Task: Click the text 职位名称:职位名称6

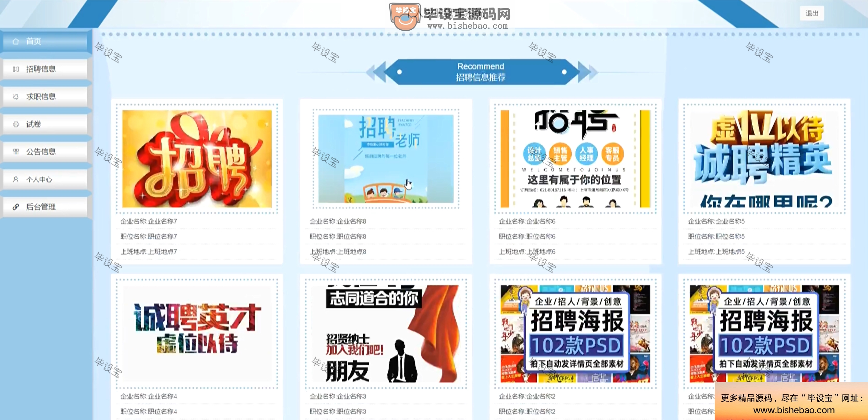Action: [x=527, y=237]
